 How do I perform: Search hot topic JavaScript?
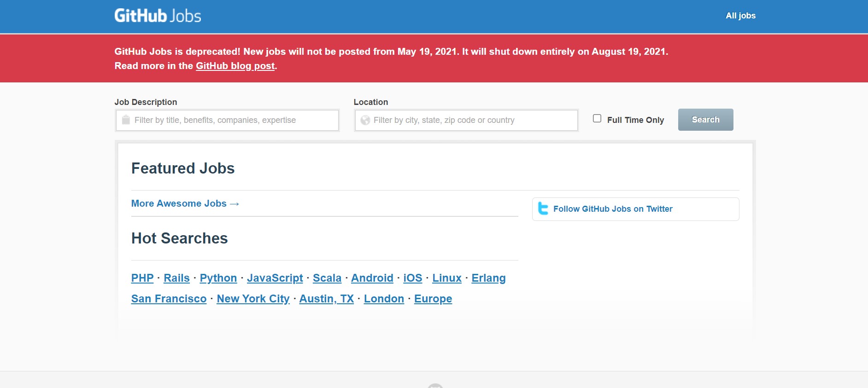(x=275, y=278)
